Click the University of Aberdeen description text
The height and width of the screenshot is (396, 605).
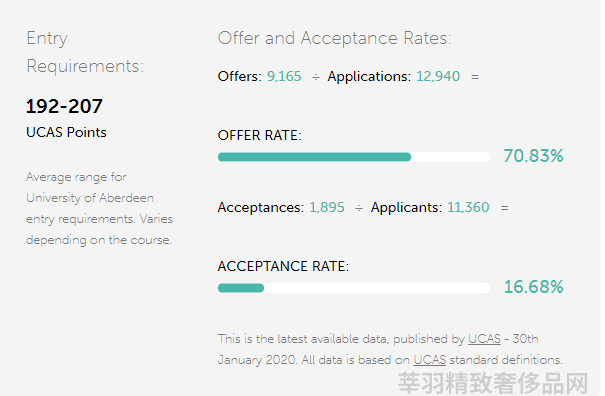(99, 208)
